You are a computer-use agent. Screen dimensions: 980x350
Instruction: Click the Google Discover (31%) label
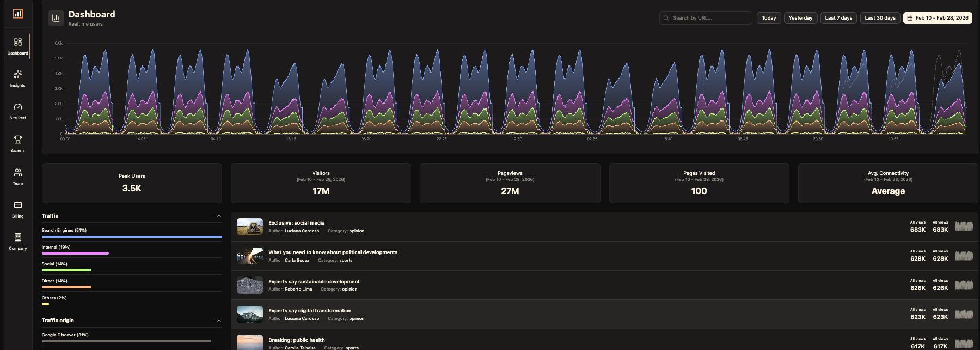click(x=65, y=335)
